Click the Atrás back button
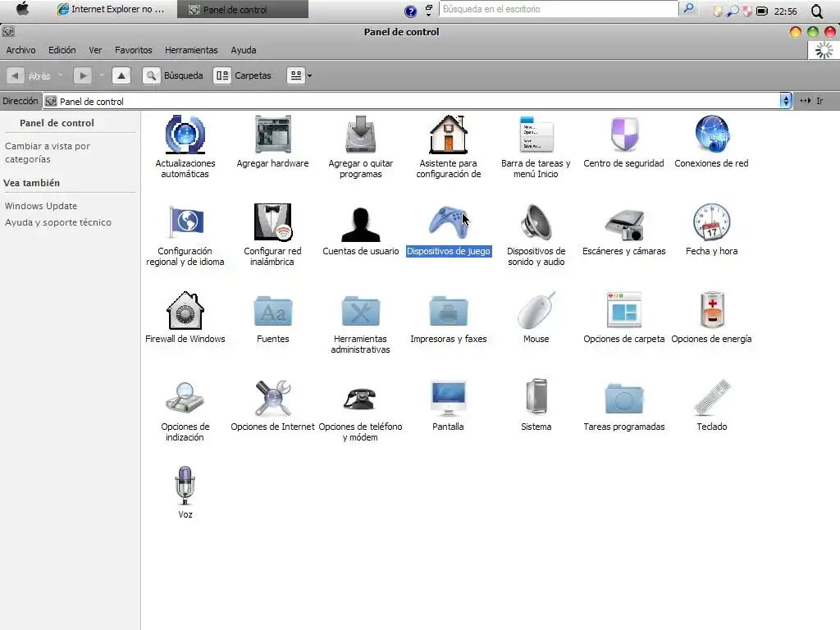 [x=30, y=75]
